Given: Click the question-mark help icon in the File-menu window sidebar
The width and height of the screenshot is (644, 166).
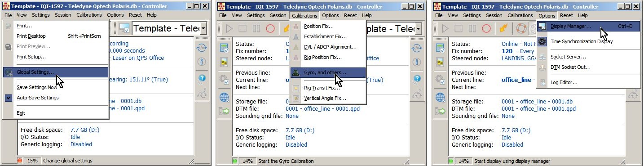Looking at the screenshot, I should click(x=202, y=79).
